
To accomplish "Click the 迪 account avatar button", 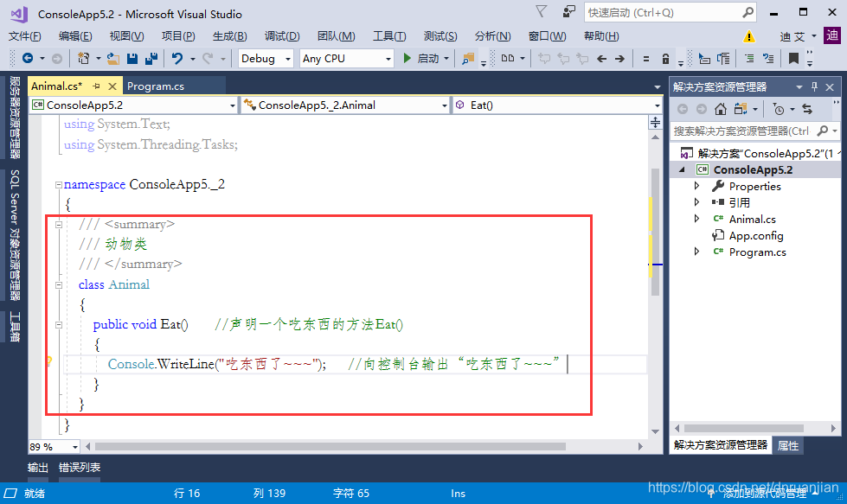I will [832, 35].
